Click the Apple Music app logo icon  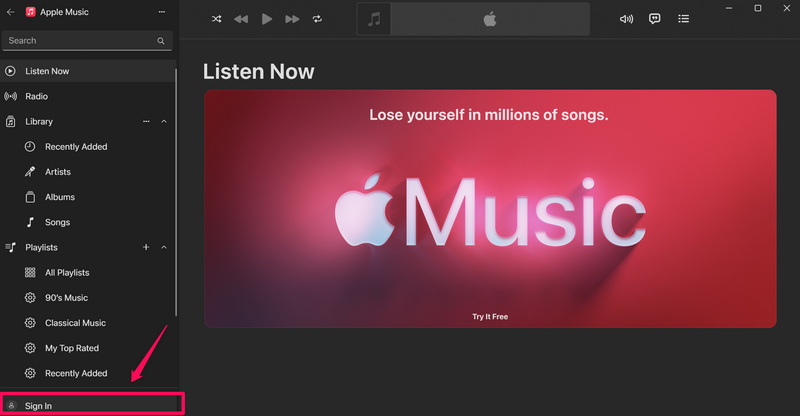[31, 12]
